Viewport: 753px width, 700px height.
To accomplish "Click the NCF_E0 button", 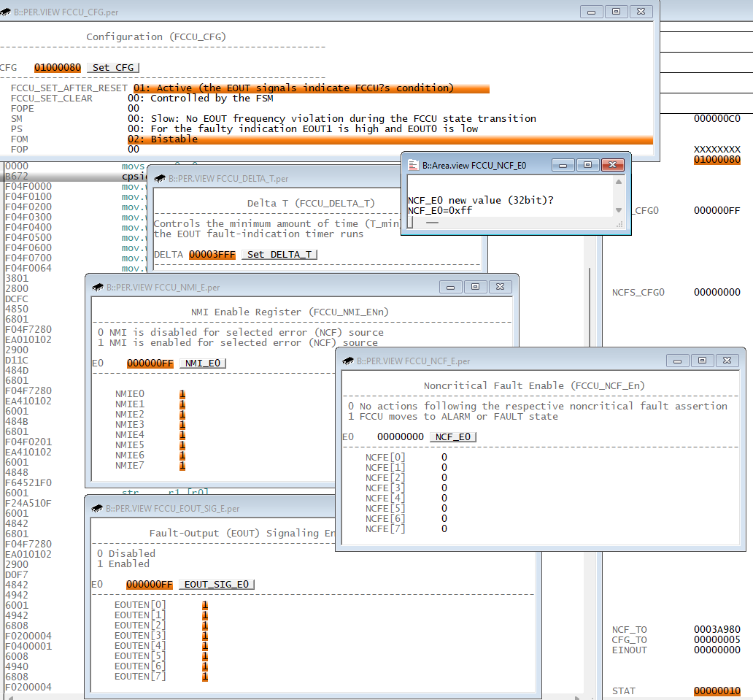I will click(x=453, y=436).
